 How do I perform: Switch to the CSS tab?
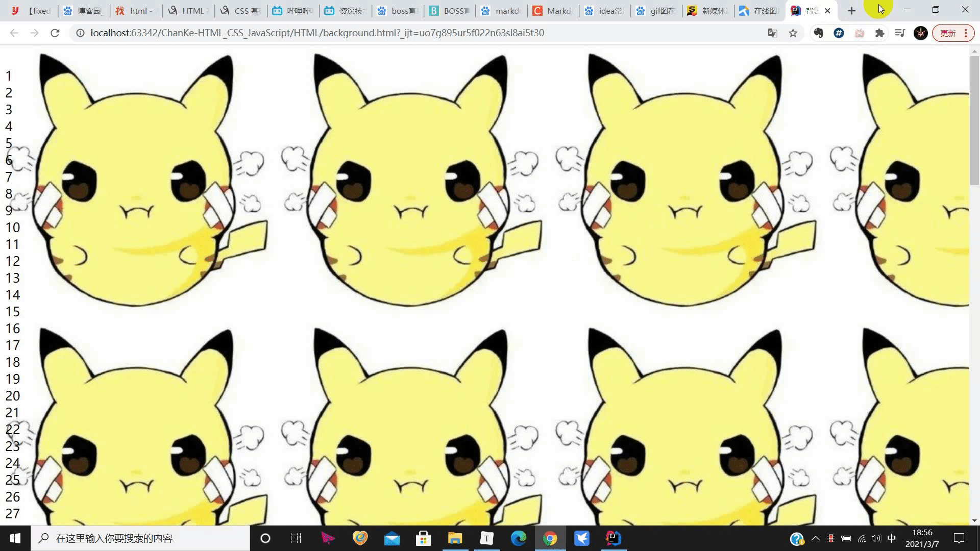[242, 11]
